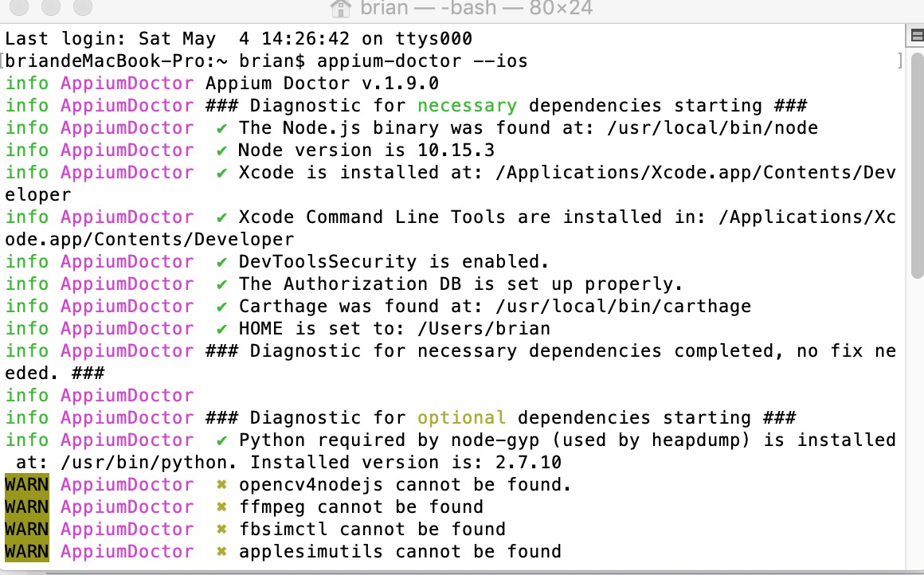924x575 pixels.
Task: Click the yellow minimize button
Action: 51,9
